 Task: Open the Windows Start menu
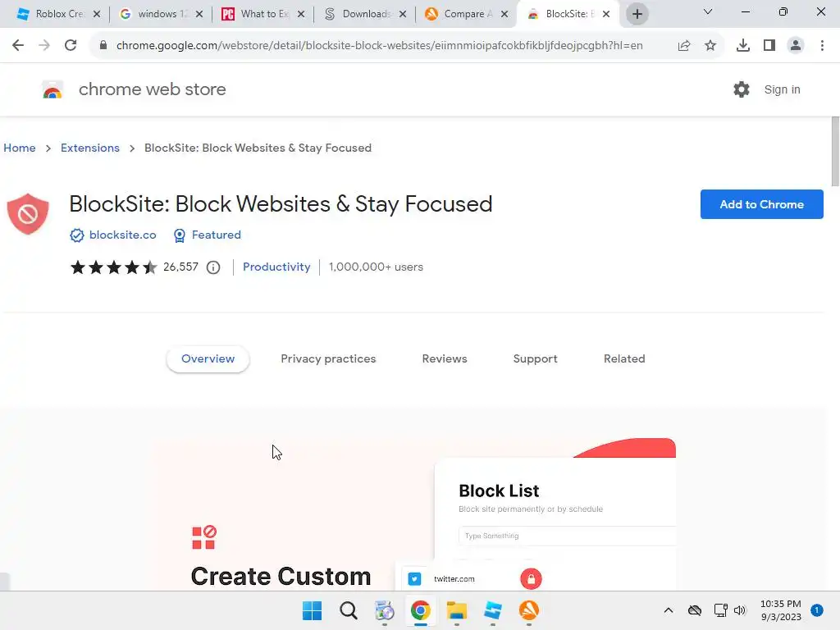click(x=313, y=610)
